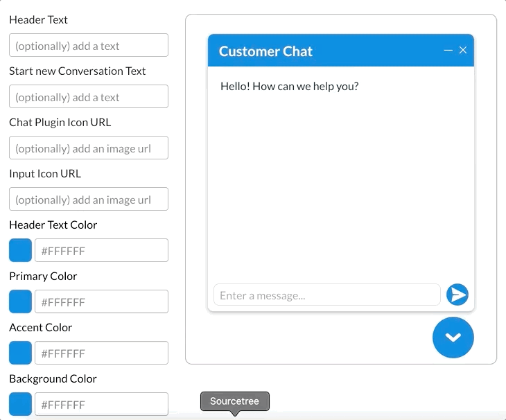Click the Chat Plugin Icon URL field
Image resolution: width=506 pixels, height=420 pixels.
(89, 148)
